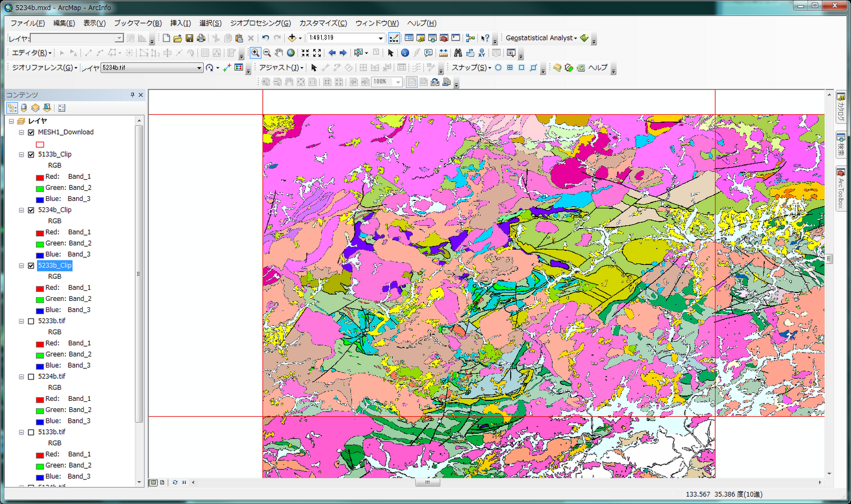Click the Measure ruler tool
This screenshot has height=504, width=851.
point(443,53)
